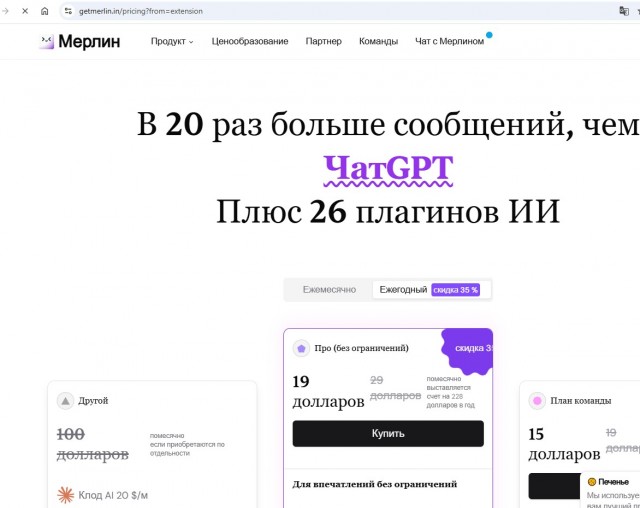
Task: Click Купить button on Про plan
Action: (388, 433)
